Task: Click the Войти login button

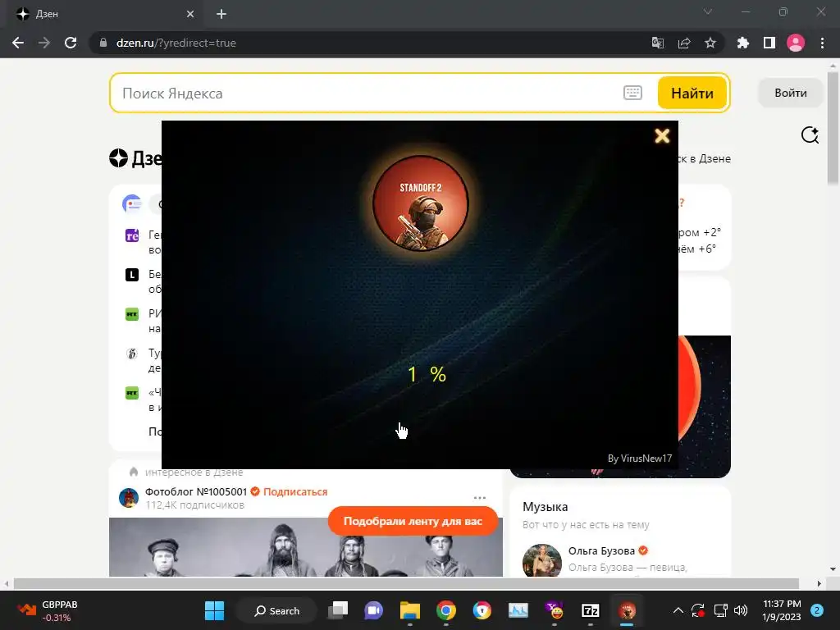Action: [x=790, y=93]
